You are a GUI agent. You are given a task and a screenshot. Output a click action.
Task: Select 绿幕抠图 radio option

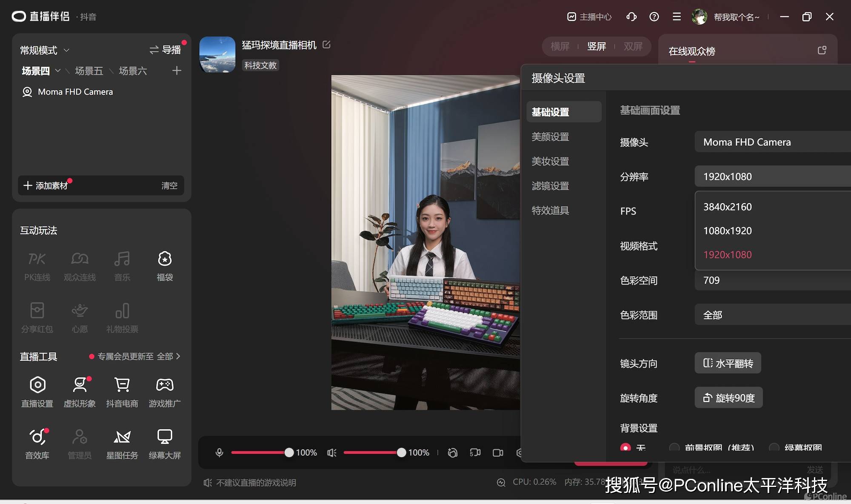pyautogui.click(x=774, y=447)
